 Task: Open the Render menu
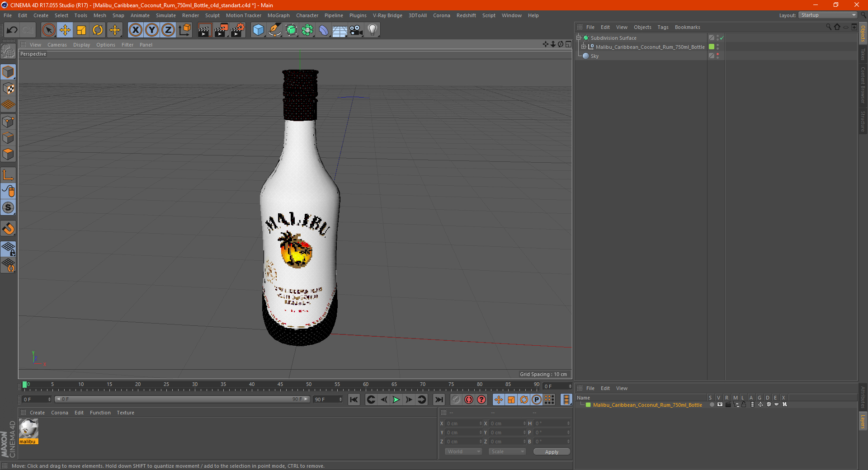point(190,15)
